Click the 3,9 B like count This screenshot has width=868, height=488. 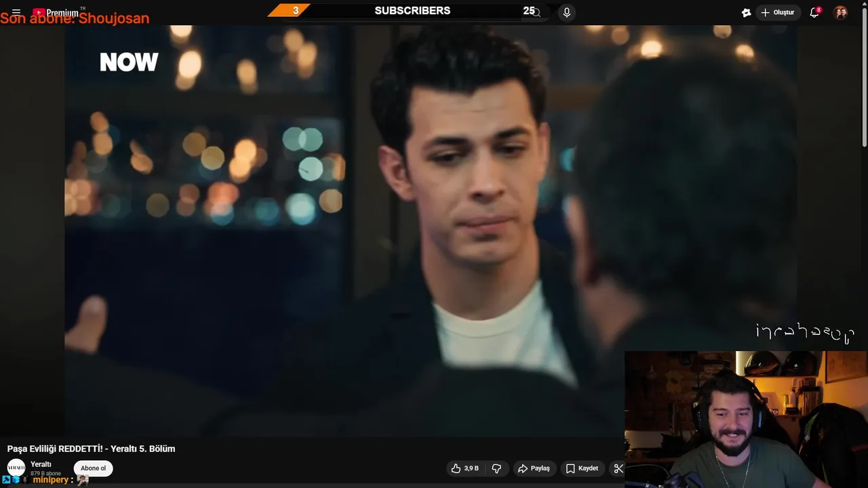point(471,468)
